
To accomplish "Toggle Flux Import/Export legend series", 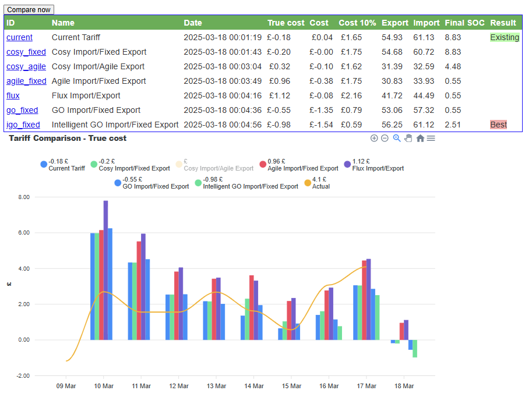I will pyautogui.click(x=374, y=165).
